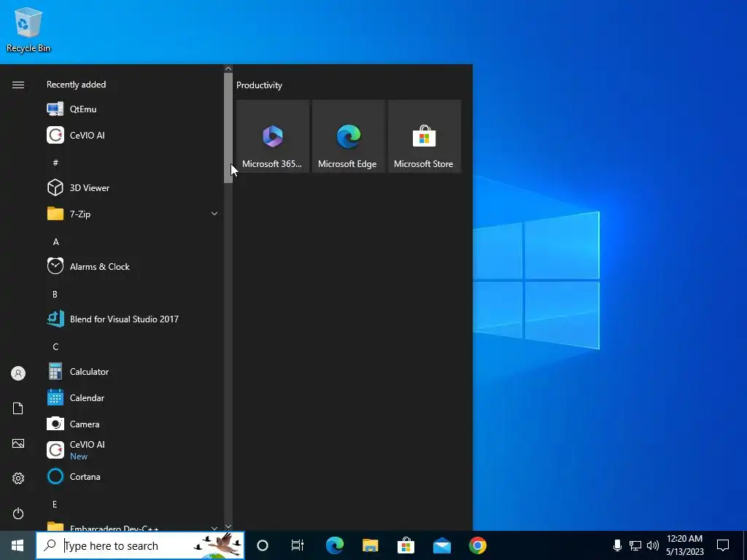
Task: Click the A letter header
Action: [x=55, y=242]
